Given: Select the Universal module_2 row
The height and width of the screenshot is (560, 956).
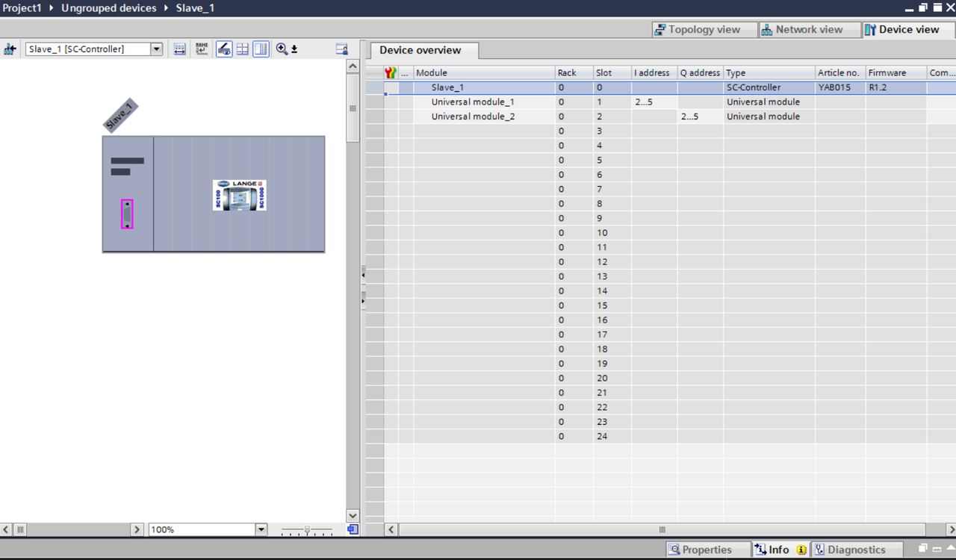Looking at the screenshot, I should coord(660,116).
